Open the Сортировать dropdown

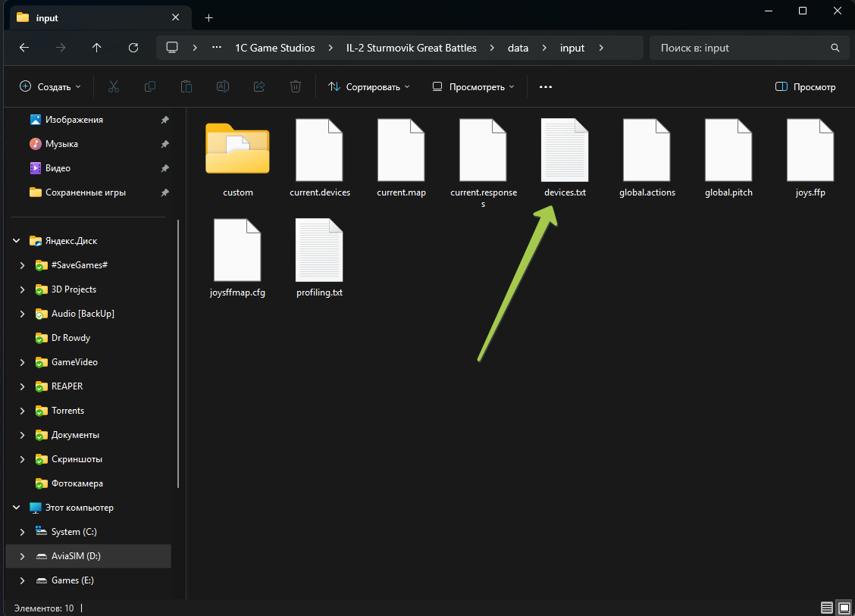pyautogui.click(x=368, y=87)
